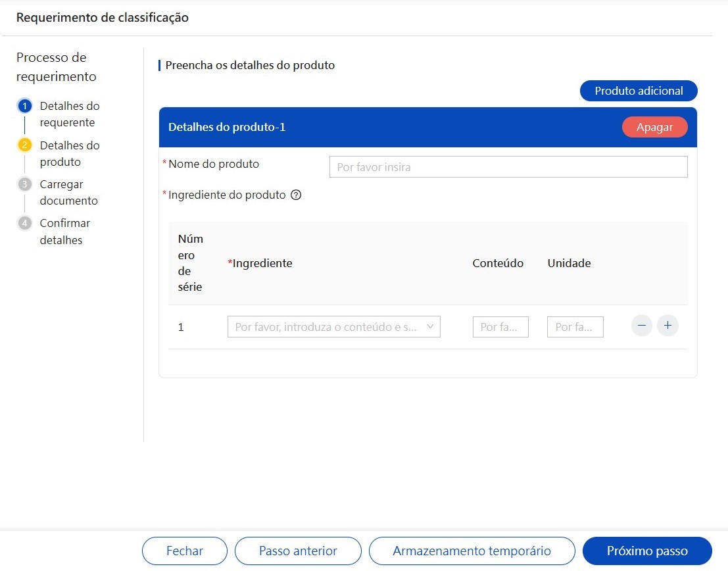Expand the ingredient dropdown chevron arrow
The image size is (728, 571).
pos(430,326)
